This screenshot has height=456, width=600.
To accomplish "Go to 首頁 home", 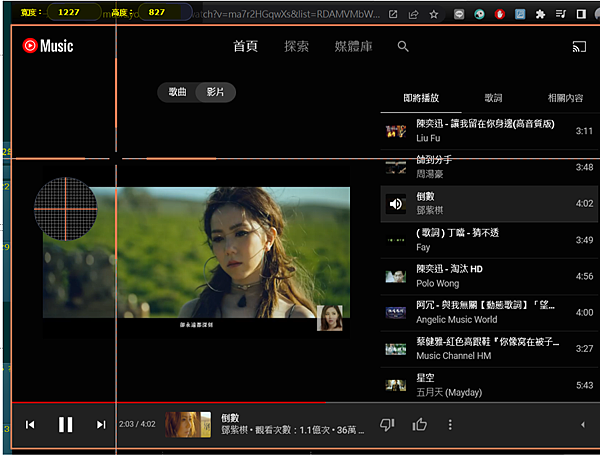I will click(245, 47).
